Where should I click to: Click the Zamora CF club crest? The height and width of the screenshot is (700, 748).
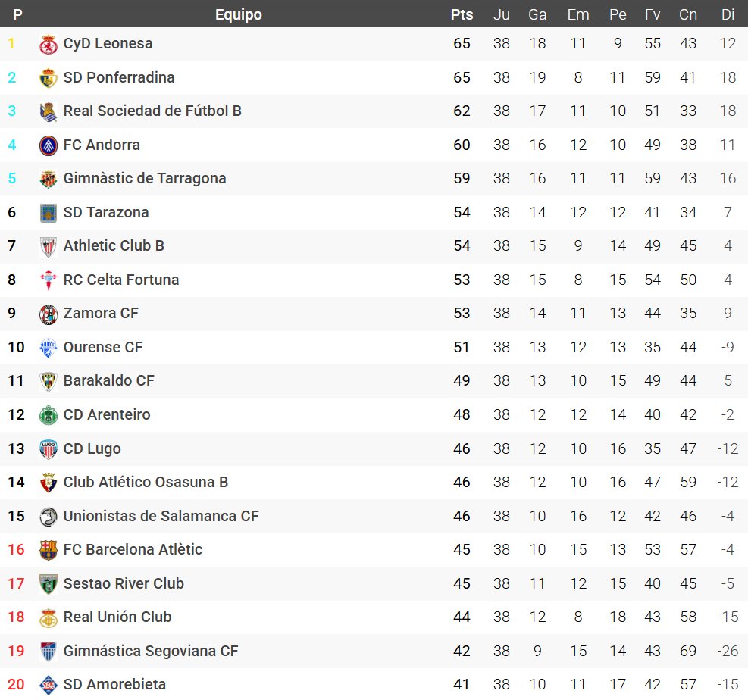[x=49, y=314]
